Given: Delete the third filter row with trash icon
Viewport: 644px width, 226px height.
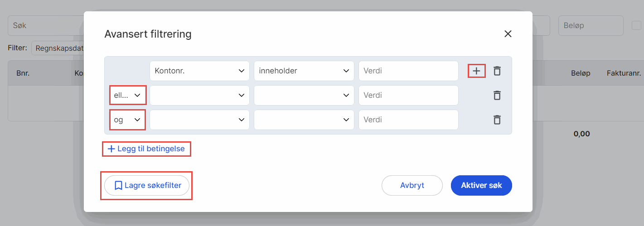Looking at the screenshot, I should coord(497,120).
